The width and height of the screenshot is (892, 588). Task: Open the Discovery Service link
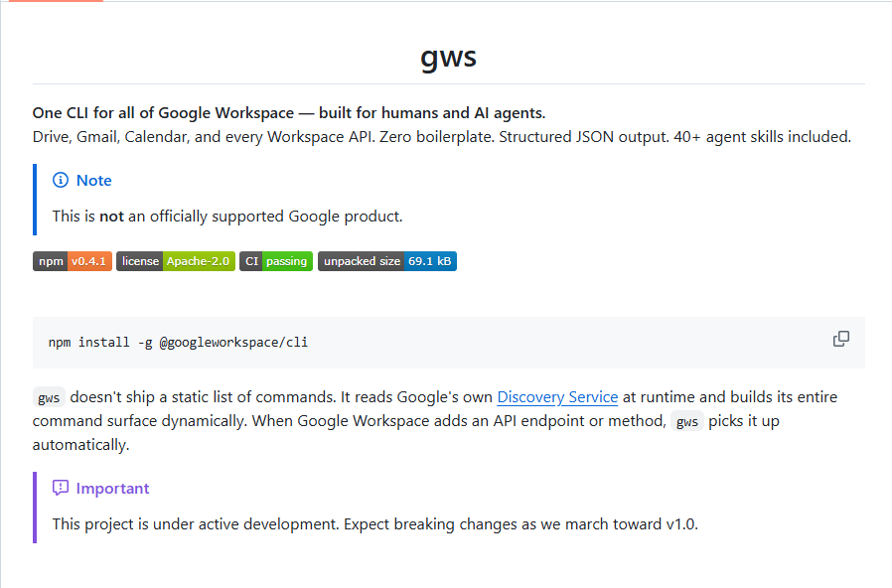click(557, 397)
